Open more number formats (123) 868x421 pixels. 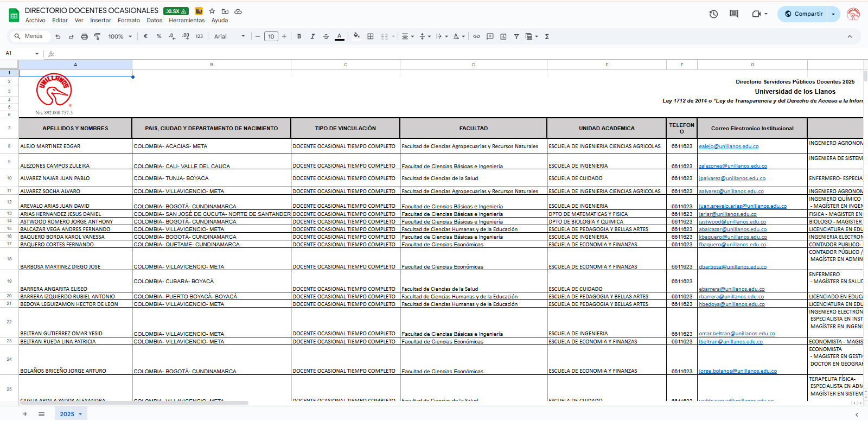(199, 36)
